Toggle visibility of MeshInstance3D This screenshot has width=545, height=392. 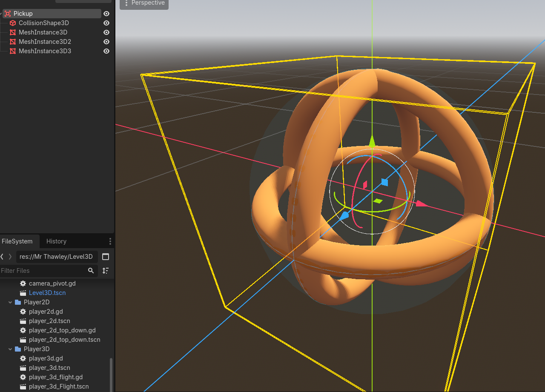coord(106,32)
